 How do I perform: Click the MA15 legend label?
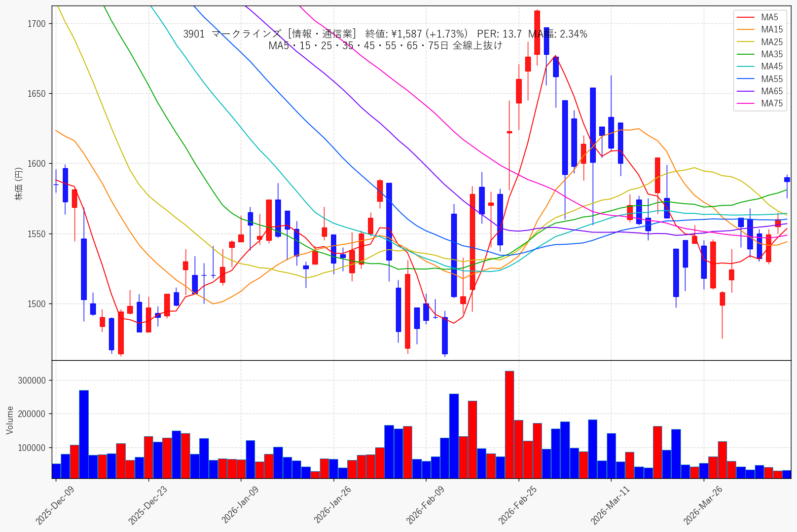(772, 29)
